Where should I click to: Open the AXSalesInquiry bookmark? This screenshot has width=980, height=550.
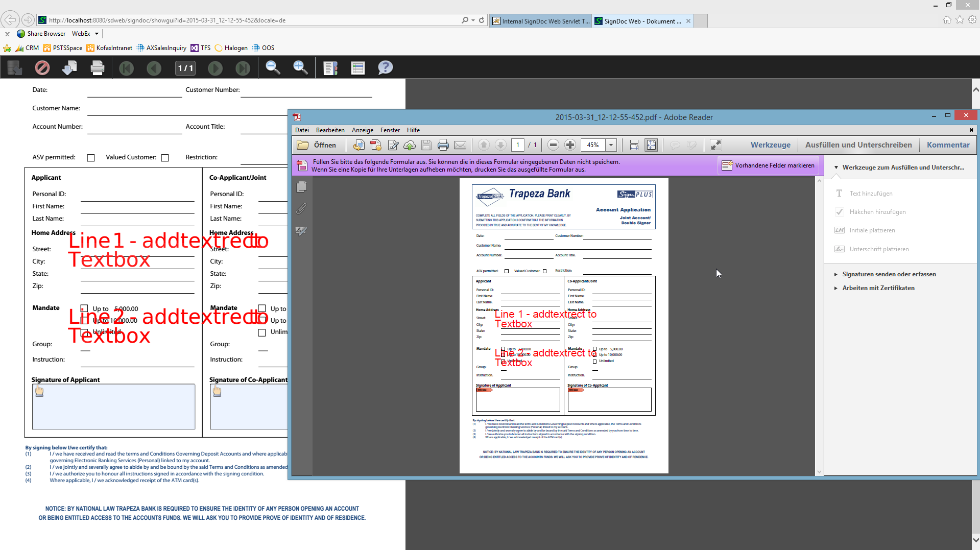click(161, 48)
